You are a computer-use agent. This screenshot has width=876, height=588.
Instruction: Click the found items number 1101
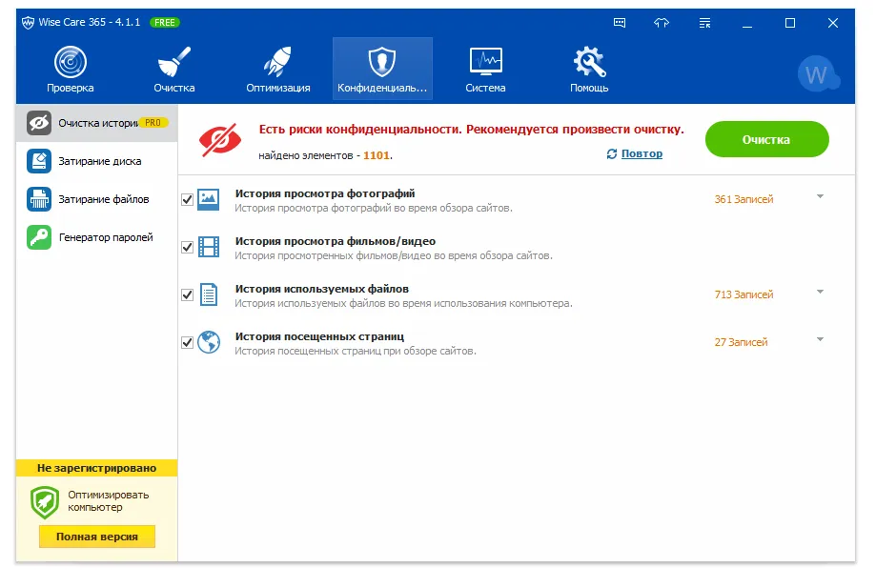[377, 155]
